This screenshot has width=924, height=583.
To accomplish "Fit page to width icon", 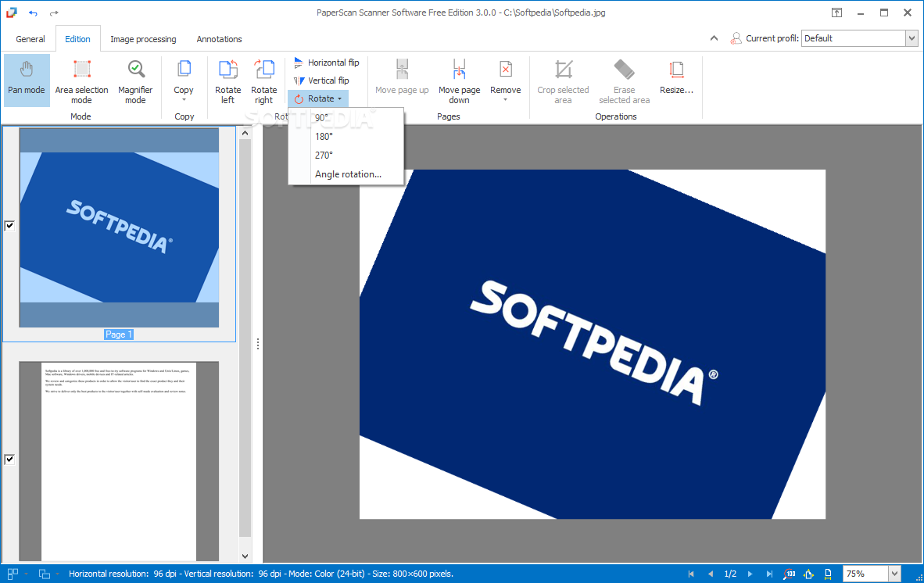I will (828, 574).
